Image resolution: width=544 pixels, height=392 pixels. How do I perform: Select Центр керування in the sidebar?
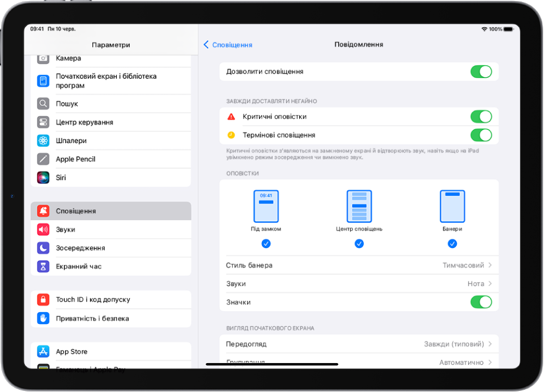(x=110, y=122)
